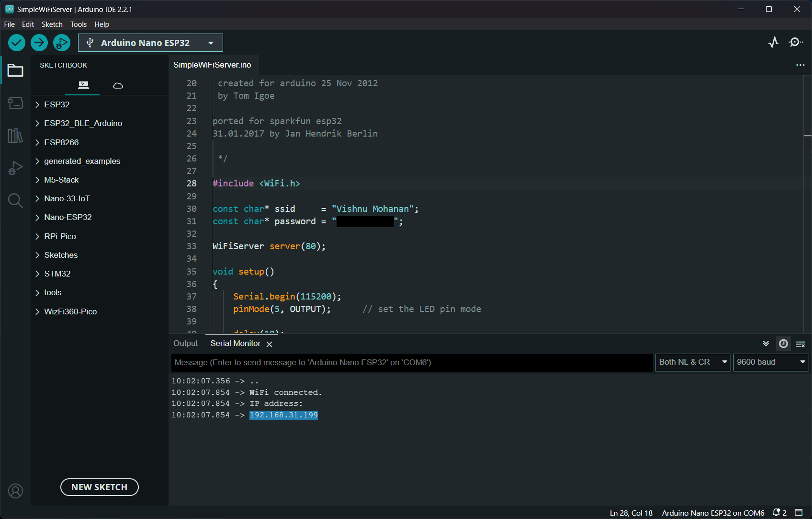Switch to cloud sketchbook icon
The width and height of the screenshot is (812, 519).
coord(118,85)
